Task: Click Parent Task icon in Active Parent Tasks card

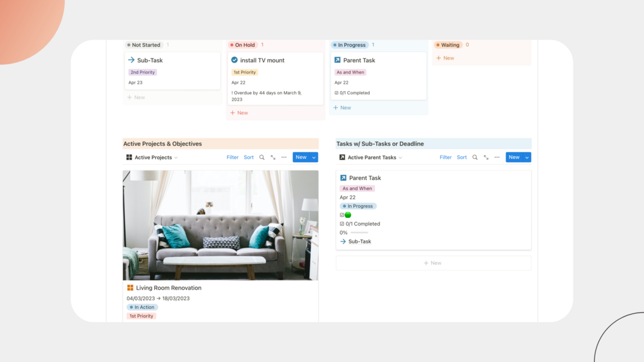Action: (x=343, y=177)
